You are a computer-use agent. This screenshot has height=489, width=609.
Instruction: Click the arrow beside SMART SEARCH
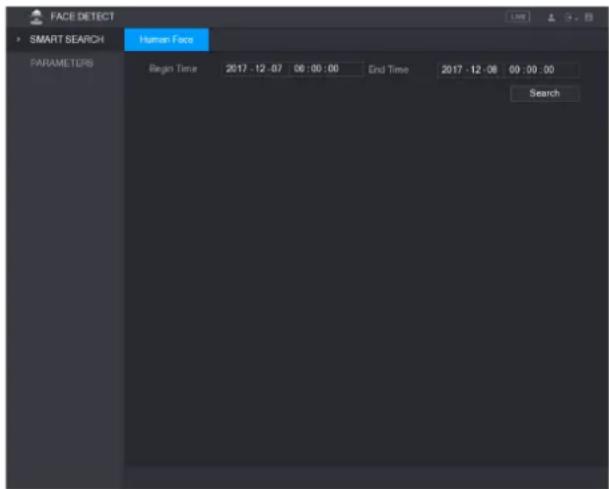pyautogui.click(x=18, y=40)
